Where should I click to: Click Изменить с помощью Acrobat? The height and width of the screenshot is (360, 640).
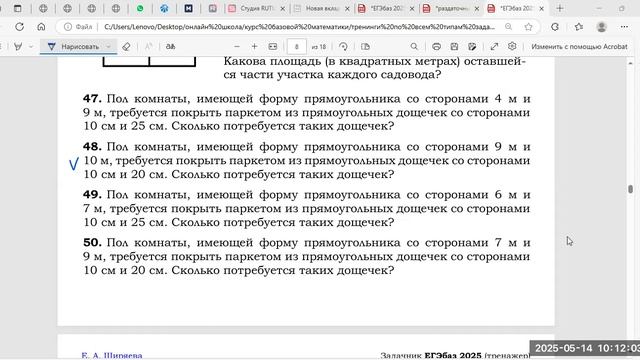579,47
